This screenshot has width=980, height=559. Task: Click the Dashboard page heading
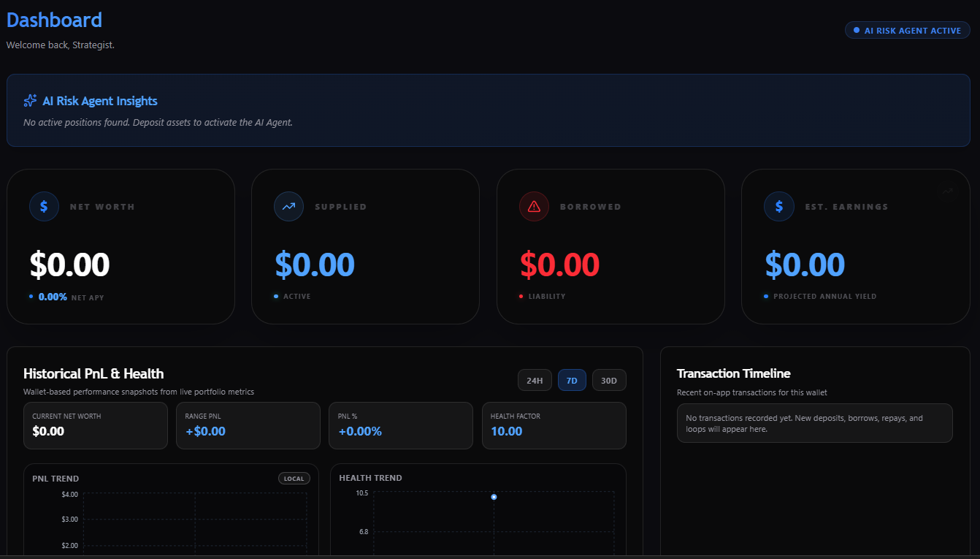tap(55, 20)
